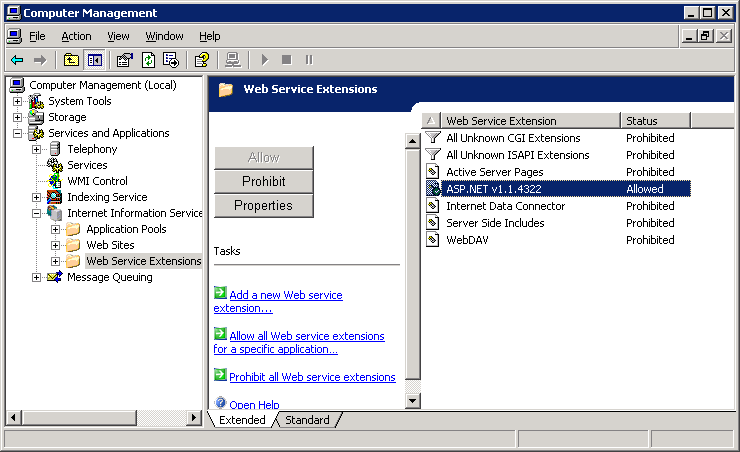
Task: Expand the System Tools node
Action: [17, 101]
